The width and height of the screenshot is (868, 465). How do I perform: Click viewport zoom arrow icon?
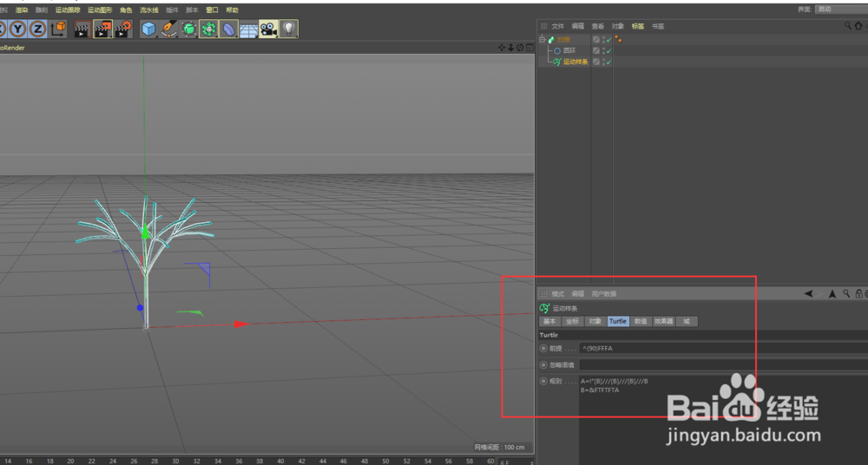coord(511,48)
